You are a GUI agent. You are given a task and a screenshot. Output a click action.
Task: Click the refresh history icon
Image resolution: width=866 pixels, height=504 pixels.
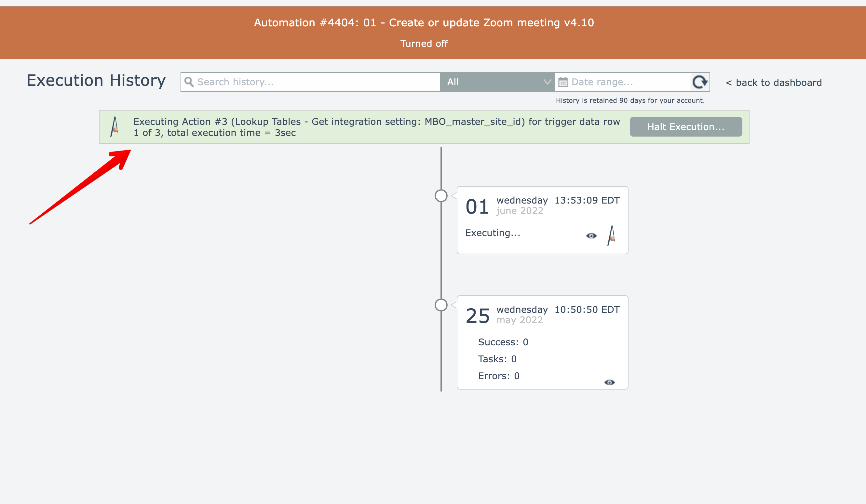[700, 82]
